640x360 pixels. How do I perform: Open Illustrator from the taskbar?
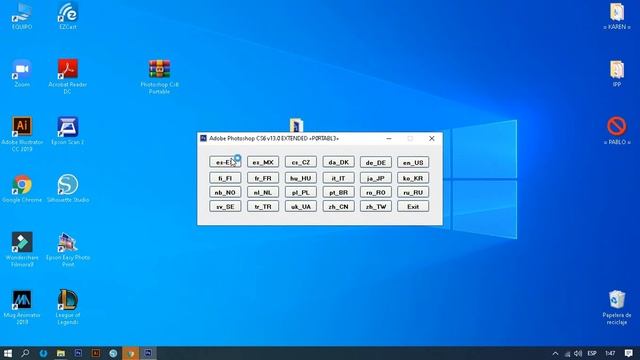pyautogui.click(x=96, y=353)
